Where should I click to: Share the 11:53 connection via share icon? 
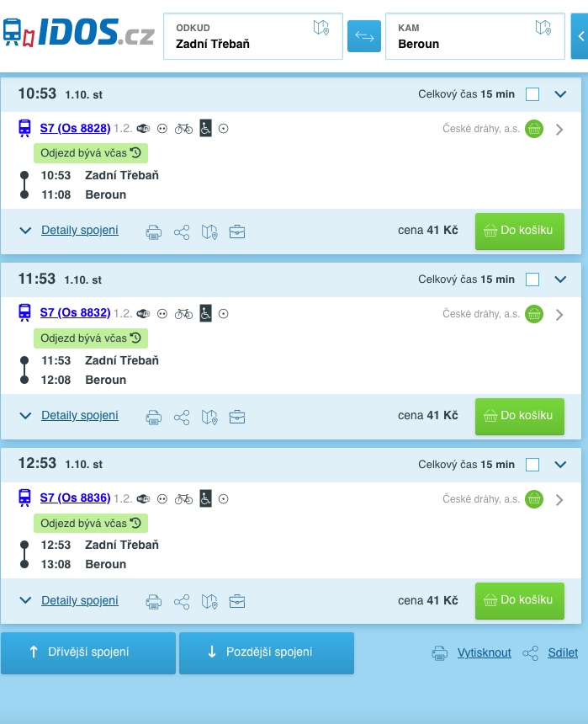pyautogui.click(x=182, y=417)
